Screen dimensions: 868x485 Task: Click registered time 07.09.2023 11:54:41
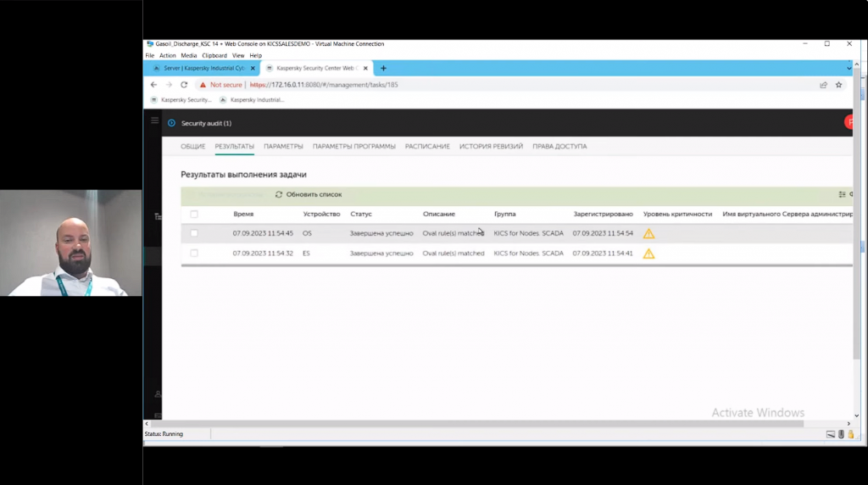tap(603, 253)
